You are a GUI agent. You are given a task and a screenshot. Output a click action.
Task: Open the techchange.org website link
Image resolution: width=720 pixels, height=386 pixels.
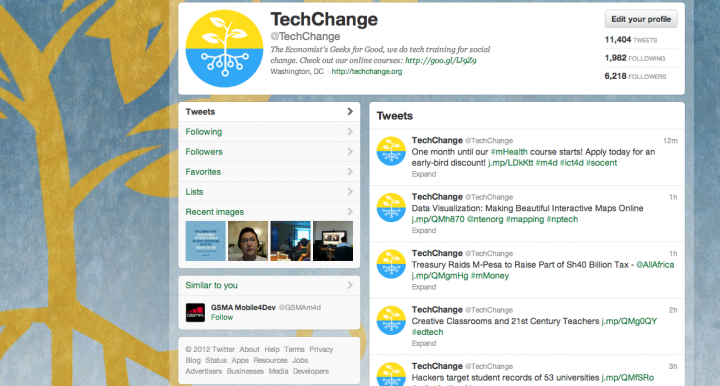click(366, 71)
